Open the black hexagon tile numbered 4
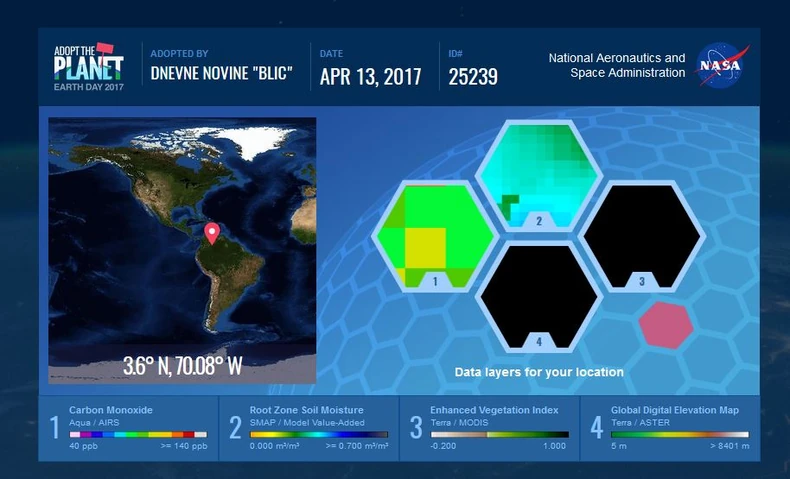The image size is (790, 479). point(539,297)
